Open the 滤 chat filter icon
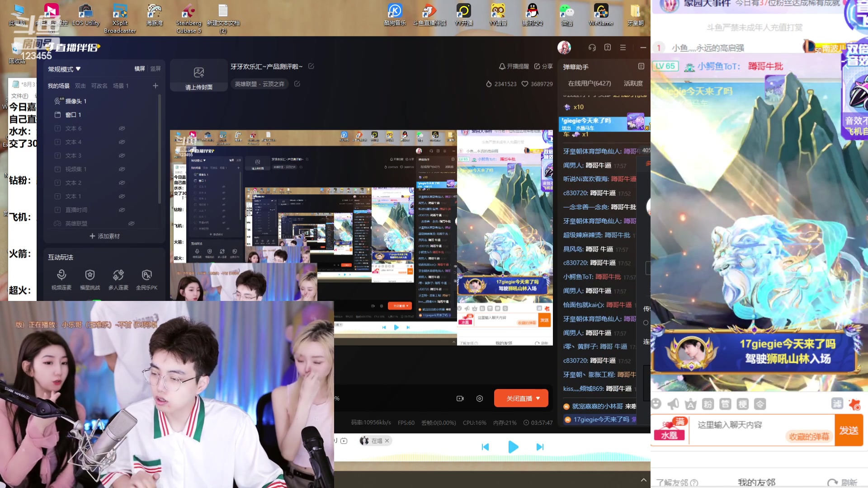This screenshot has width=868, height=488. click(837, 404)
